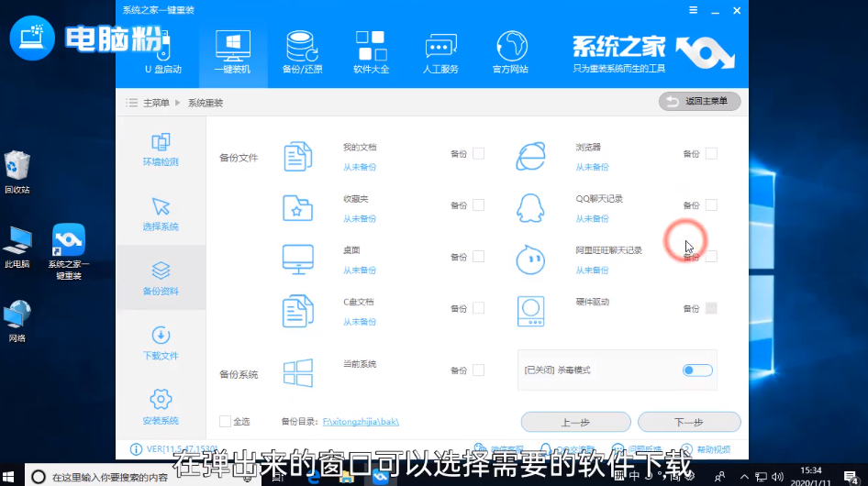This screenshot has height=486, width=868.
Task: Click 从未备份 under 我的文档
Action: [360, 167]
